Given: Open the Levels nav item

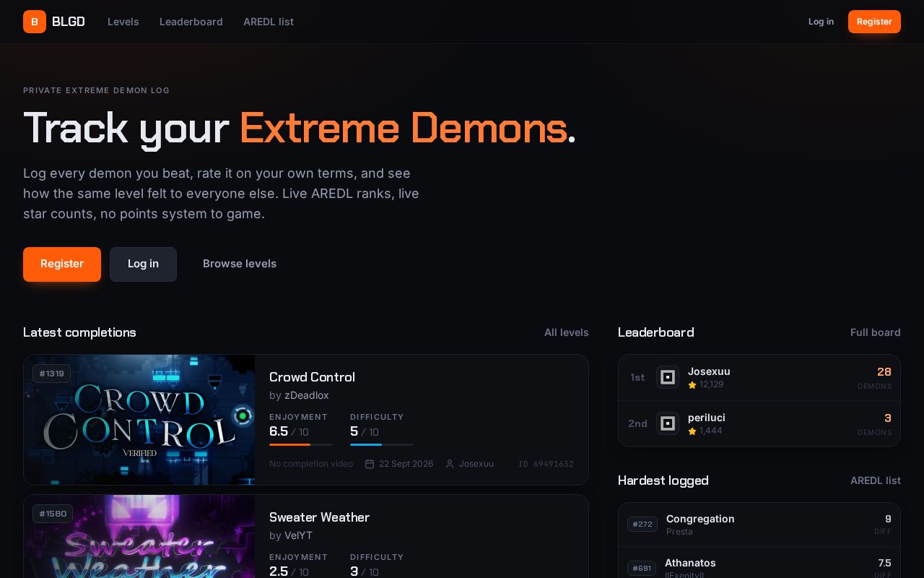Looking at the screenshot, I should [x=123, y=22].
